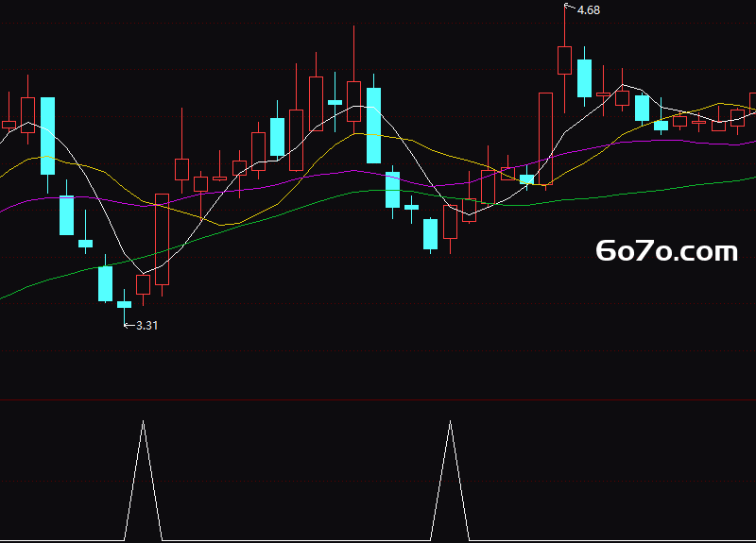Click the tall red candle before the 4.68 peak
This screenshot has width=756, height=543.
coord(546,139)
